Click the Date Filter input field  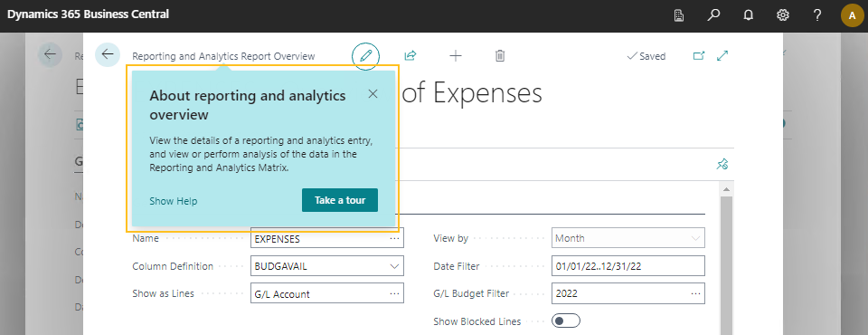(628, 265)
